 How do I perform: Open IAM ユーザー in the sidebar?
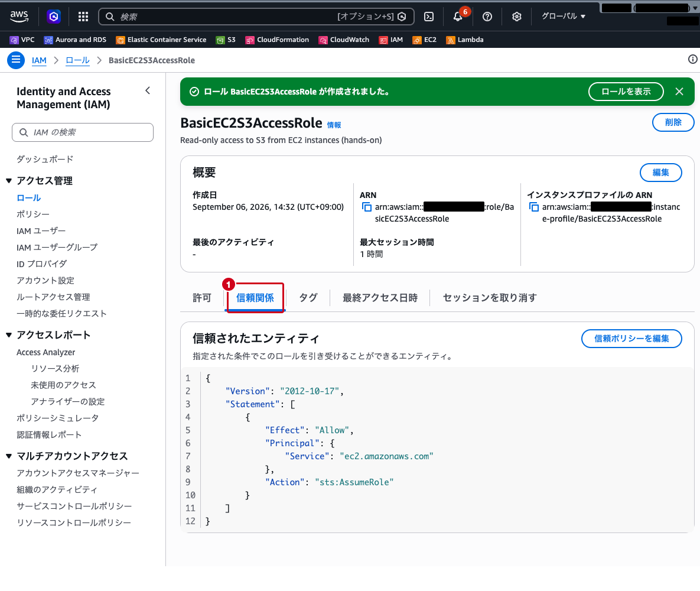click(x=41, y=231)
